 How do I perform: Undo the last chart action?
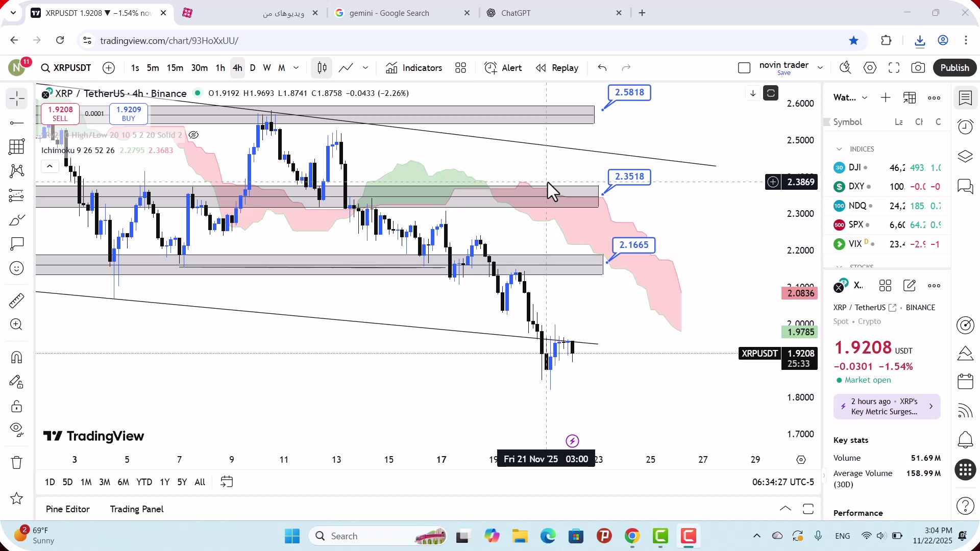(602, 68)
